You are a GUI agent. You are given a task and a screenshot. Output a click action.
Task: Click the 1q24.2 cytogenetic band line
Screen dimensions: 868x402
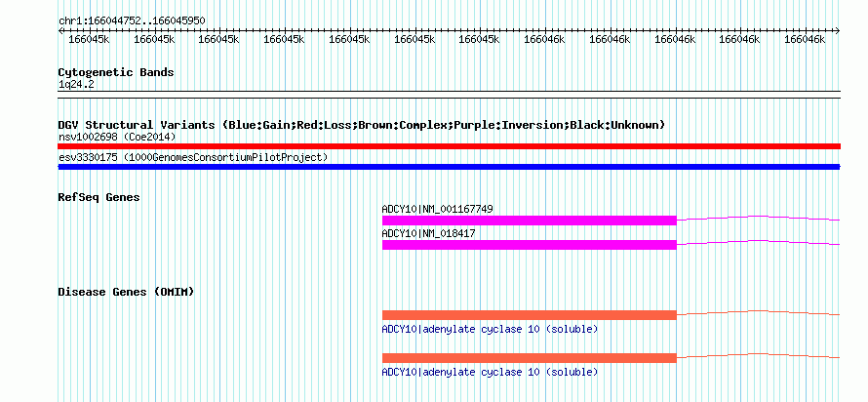(x=449, y=94)
